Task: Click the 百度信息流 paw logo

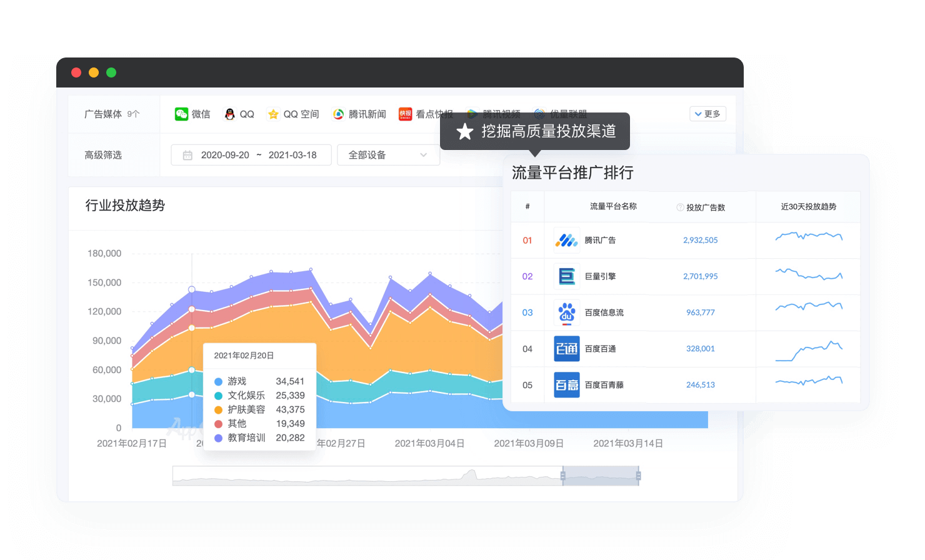Action: coord(566,312)
